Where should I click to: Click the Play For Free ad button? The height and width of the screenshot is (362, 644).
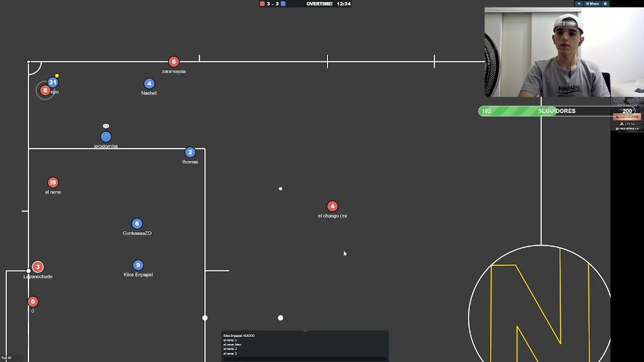(627, 117)
